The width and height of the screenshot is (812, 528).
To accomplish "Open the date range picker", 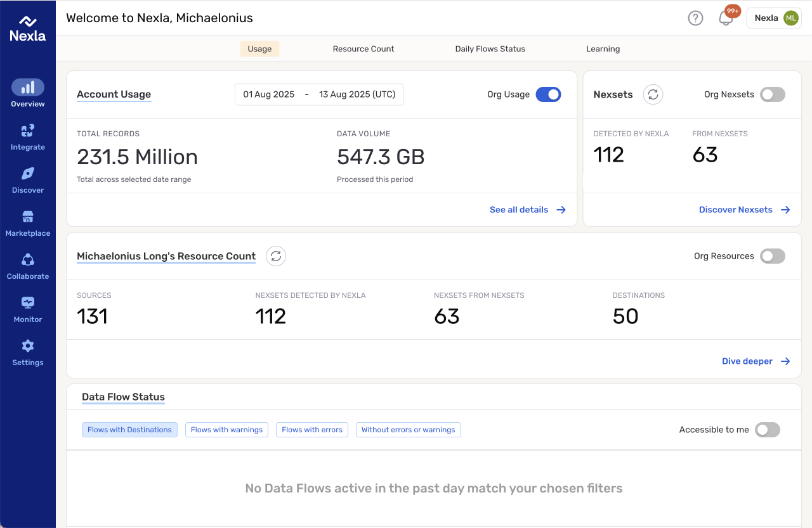I will (318, 94).
